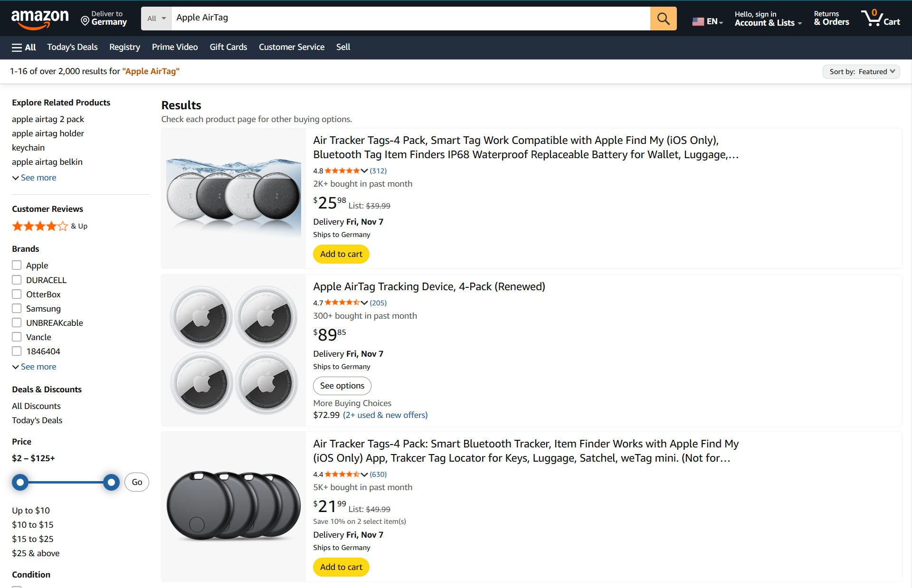
Task: Switch to the Prime Video section
Action: pyautogui.click(x=174, y=47)
